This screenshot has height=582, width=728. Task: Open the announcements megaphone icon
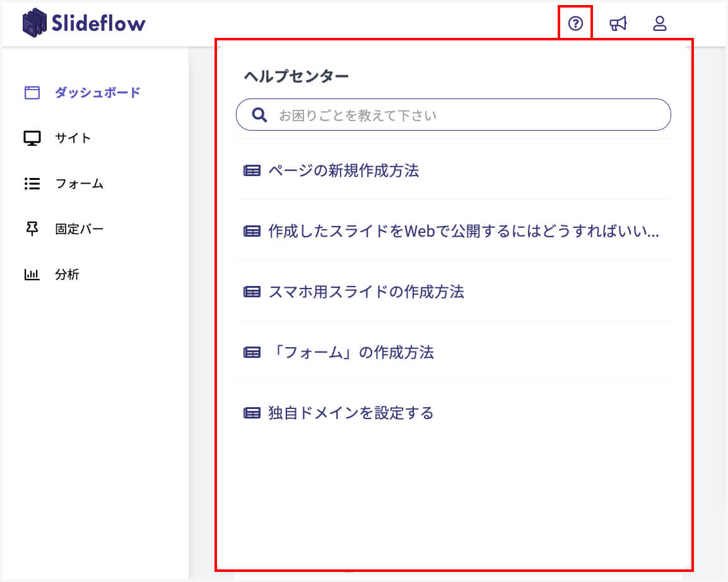[x=618, y=24]
